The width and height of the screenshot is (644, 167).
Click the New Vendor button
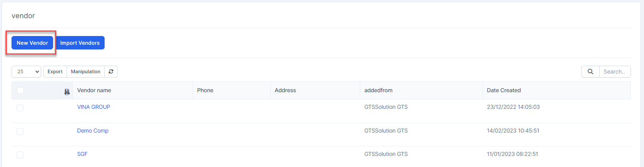click(x=32, y=43)
